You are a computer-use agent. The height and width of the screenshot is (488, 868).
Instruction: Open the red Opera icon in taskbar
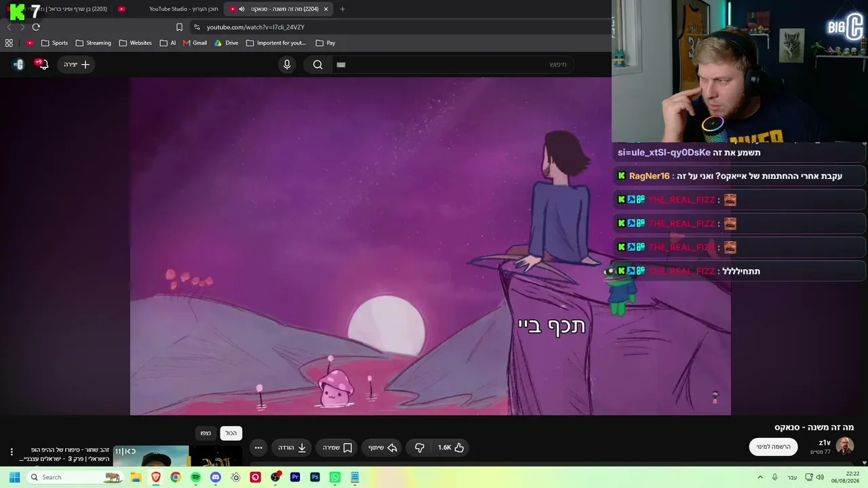click(x=255, y=477)
